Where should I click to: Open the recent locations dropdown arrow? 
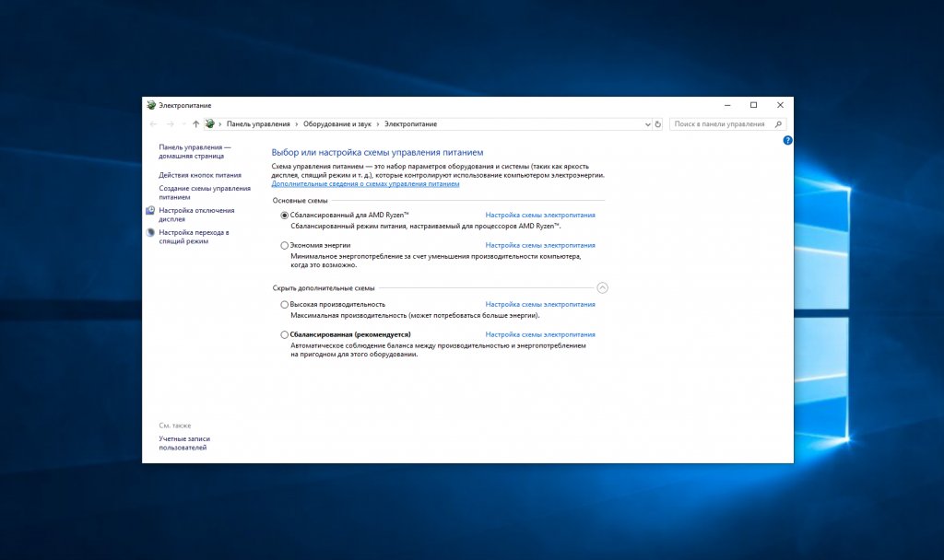click(183, 124)
